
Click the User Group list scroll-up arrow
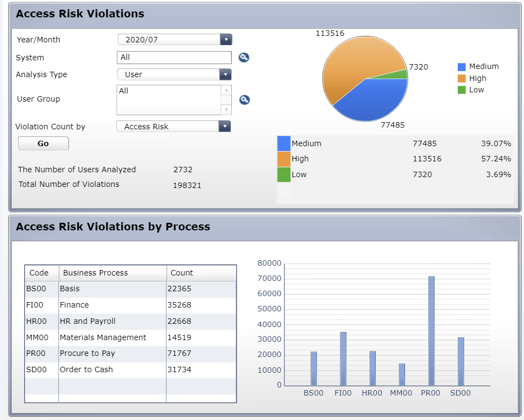click(x=226, y=90)
